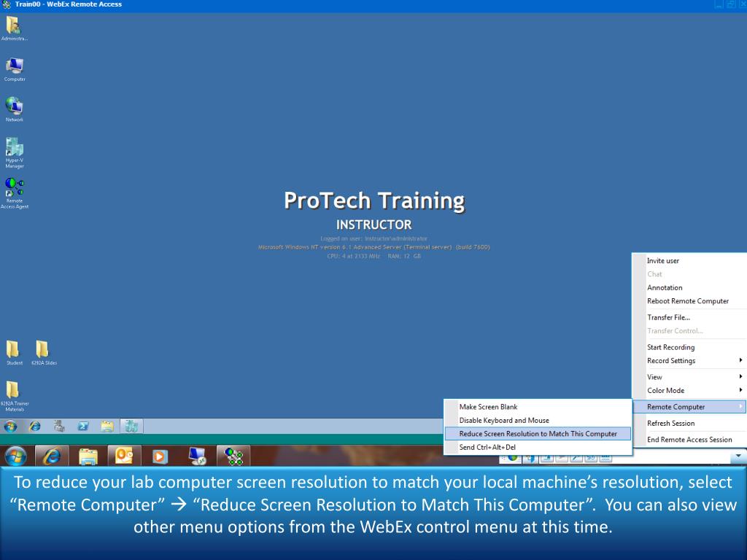Launch Internet Explorer from the local taskbar
The image size is (747, 560).
click(x=52, y=456)
